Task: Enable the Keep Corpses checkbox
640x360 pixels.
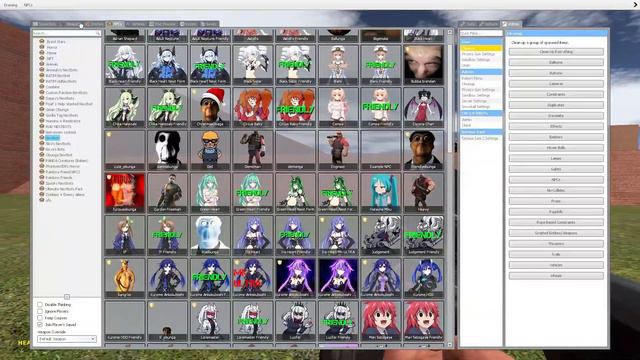Action: 40,318
